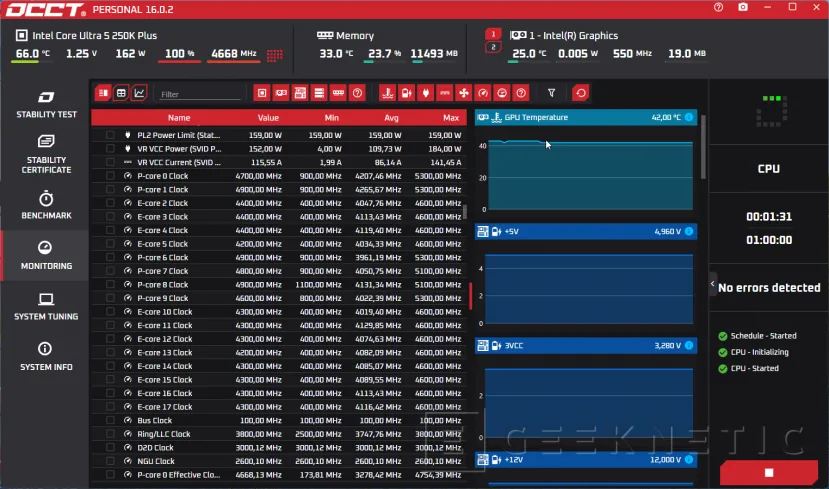Go to the System Info section
Image resolution: width=829 pixels, height=489 pixels.
point(46,356)
